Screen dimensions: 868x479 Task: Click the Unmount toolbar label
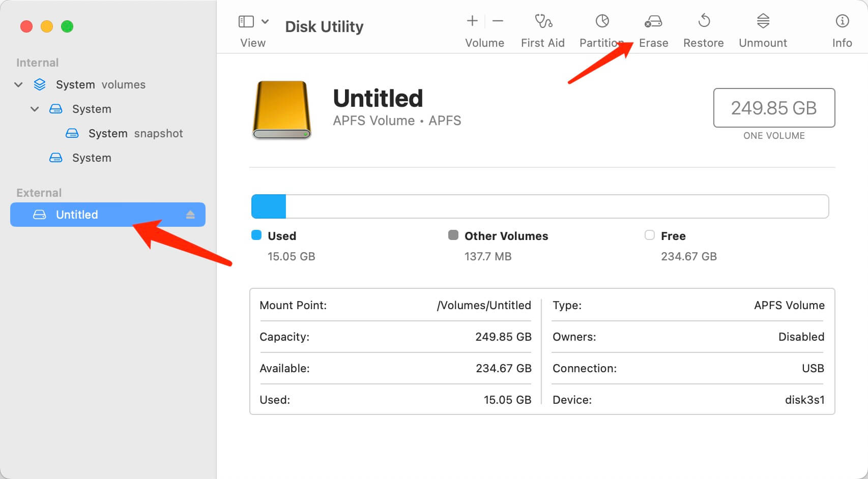763,43
